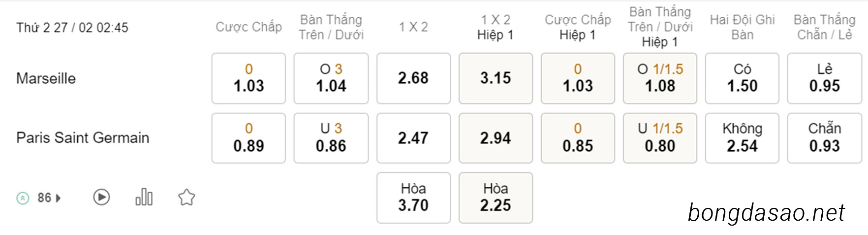Click the green circular arrow icon beside 86
The image size is (868, 235).
[x=23, y=198]
